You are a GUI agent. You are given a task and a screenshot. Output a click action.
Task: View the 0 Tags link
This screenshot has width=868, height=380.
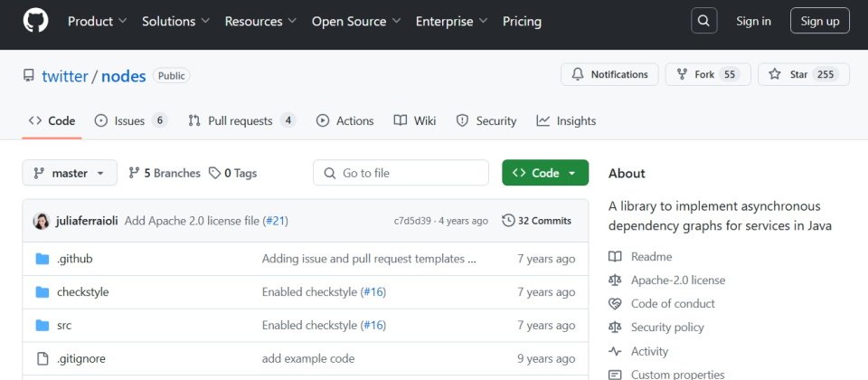[x=232, y=173]
